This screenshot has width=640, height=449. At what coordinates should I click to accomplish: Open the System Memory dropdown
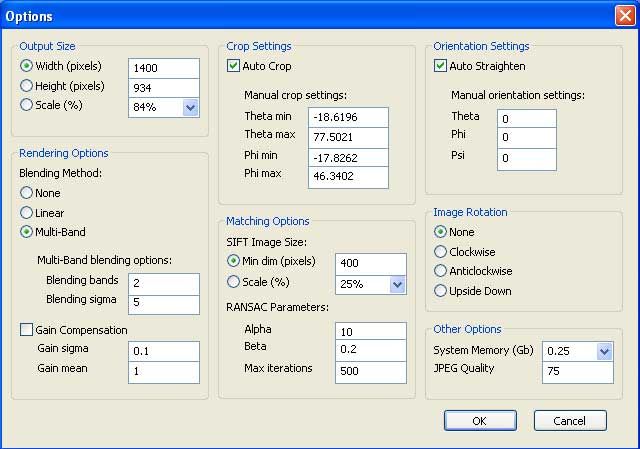click(x=603, y=351)
